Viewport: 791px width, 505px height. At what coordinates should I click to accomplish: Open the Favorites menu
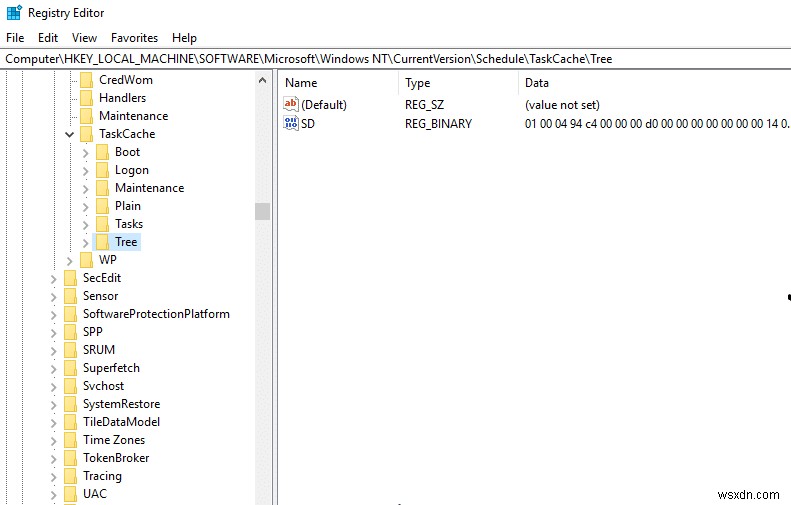(134, 38)
